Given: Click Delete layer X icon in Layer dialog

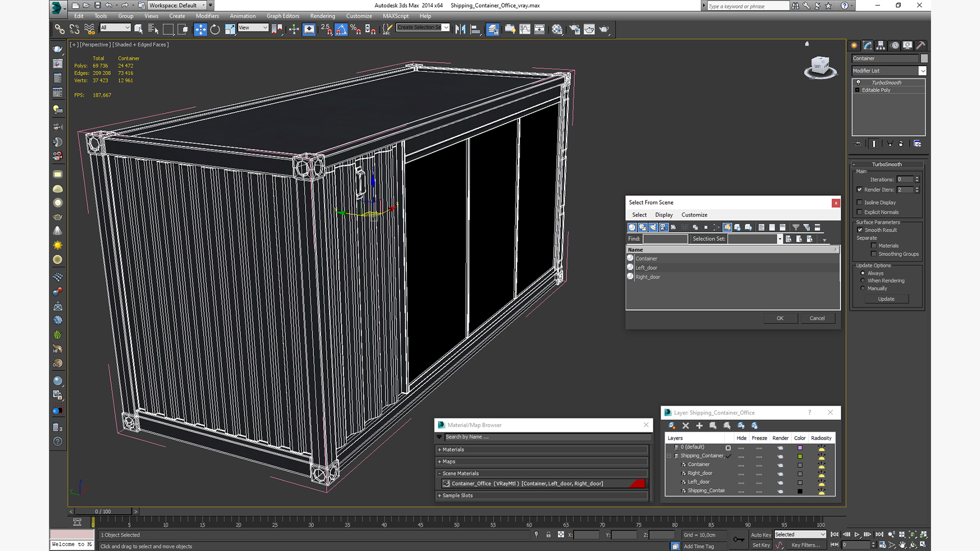Looking at the screenshot, I should [685, 425].
